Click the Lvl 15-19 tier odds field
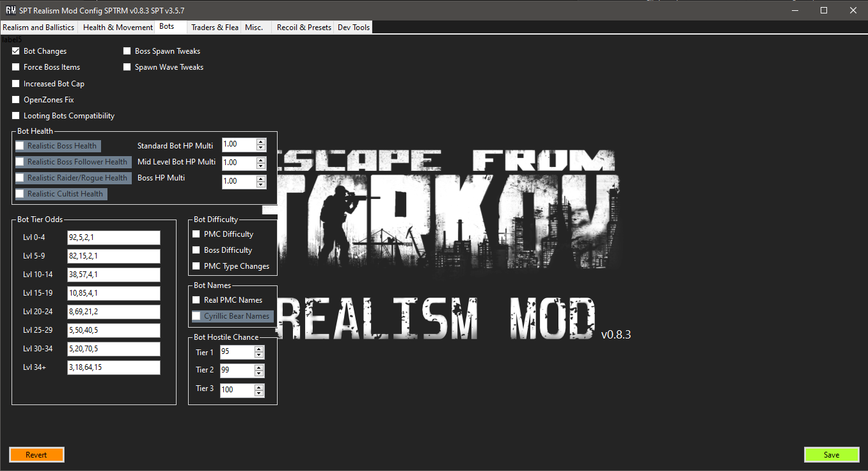 pyautogui.click(x=114, y=293)
